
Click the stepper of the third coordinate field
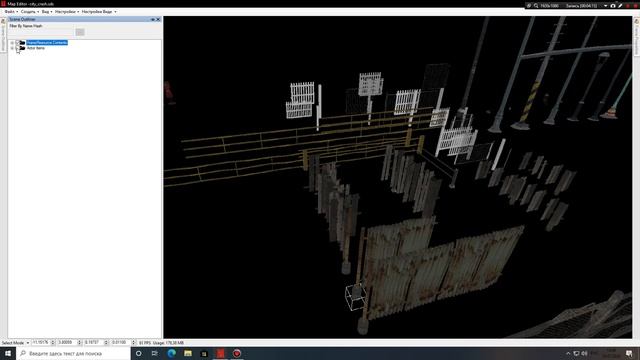(106, 342)
